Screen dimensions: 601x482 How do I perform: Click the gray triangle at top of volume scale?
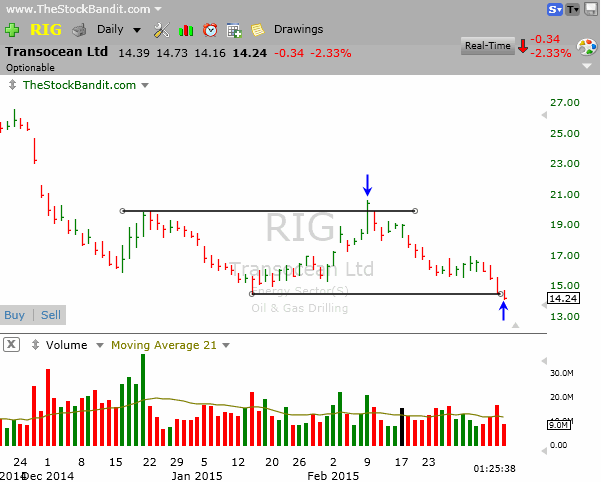coord(544,361)
